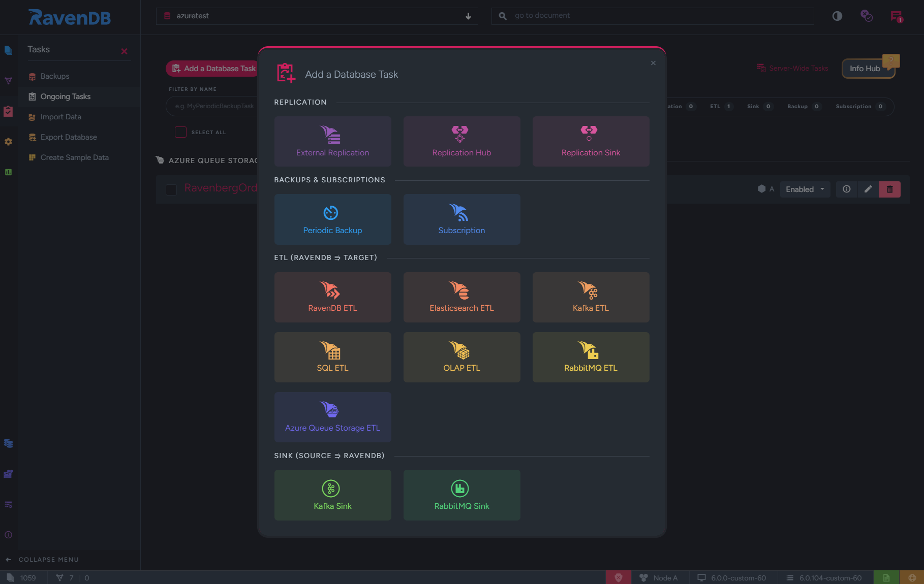Click the green document icon in the status bar
This screenshot has width=924, height=584.
[886, 577]
